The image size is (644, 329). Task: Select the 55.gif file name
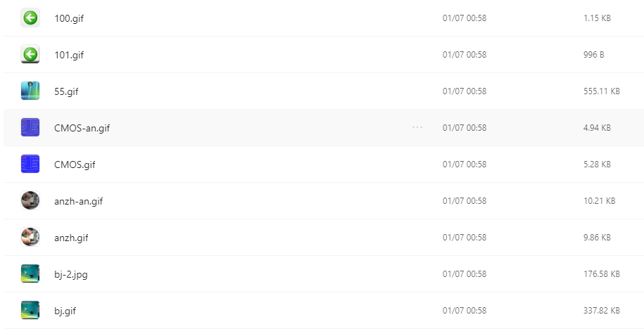(x=66, y=91)
